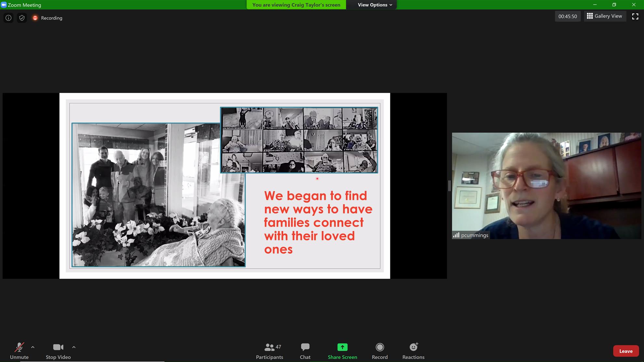Expand audio options arrow beside Unmute

coord(33,347)
